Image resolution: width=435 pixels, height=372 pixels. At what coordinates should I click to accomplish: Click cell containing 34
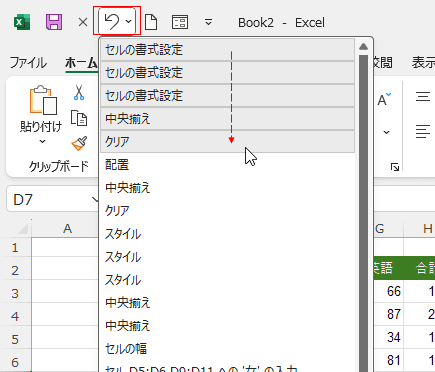point(388,337)
